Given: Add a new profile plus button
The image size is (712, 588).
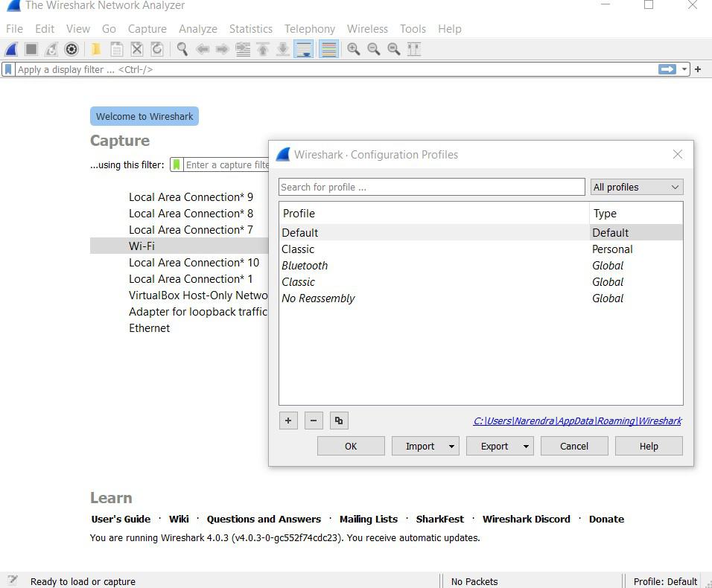Looking at the screenshot, I should (x=288, y=421).
